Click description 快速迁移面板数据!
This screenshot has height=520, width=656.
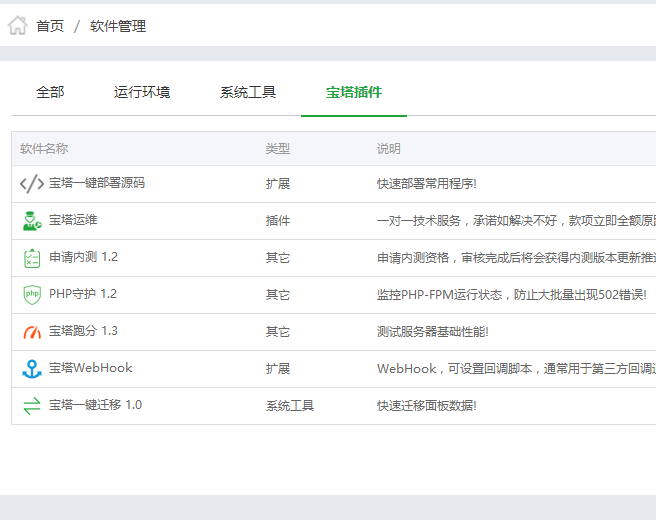click(x=427, y=405)
